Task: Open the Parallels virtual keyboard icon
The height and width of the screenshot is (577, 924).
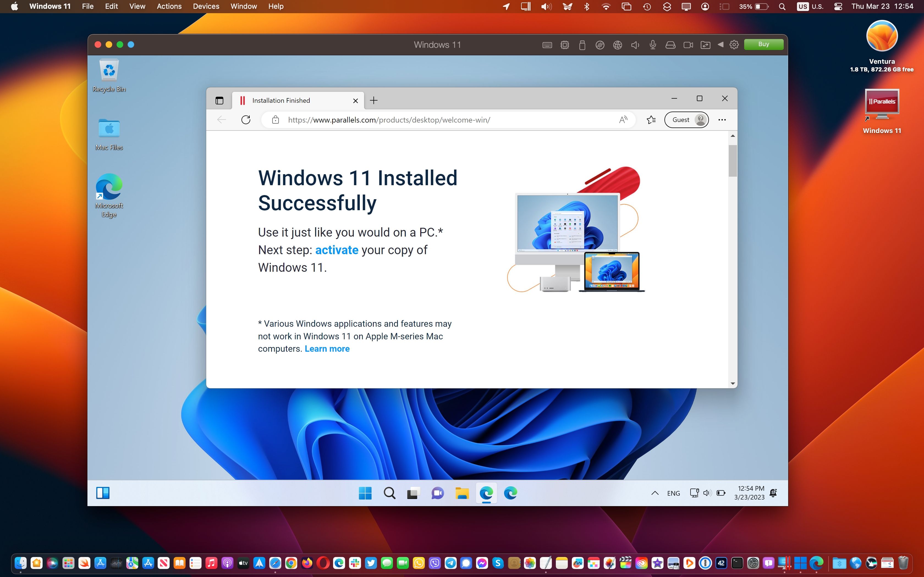Action: point(548,45)
